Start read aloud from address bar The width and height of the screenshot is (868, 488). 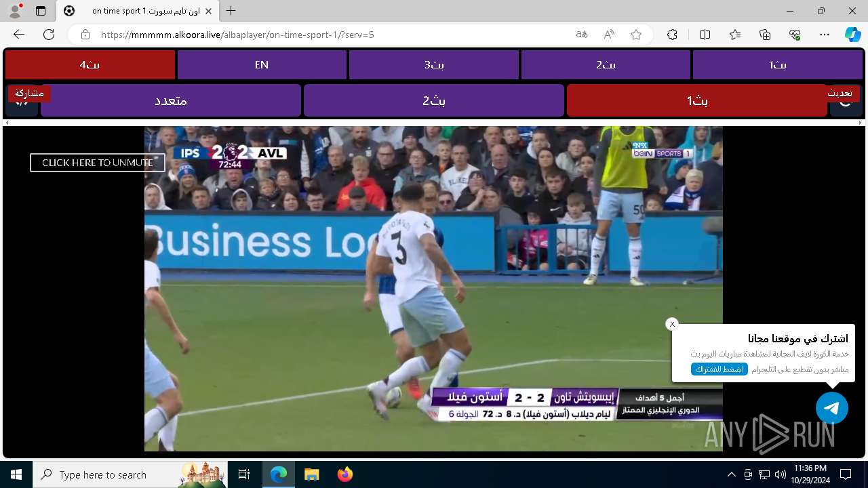[609, 35]
